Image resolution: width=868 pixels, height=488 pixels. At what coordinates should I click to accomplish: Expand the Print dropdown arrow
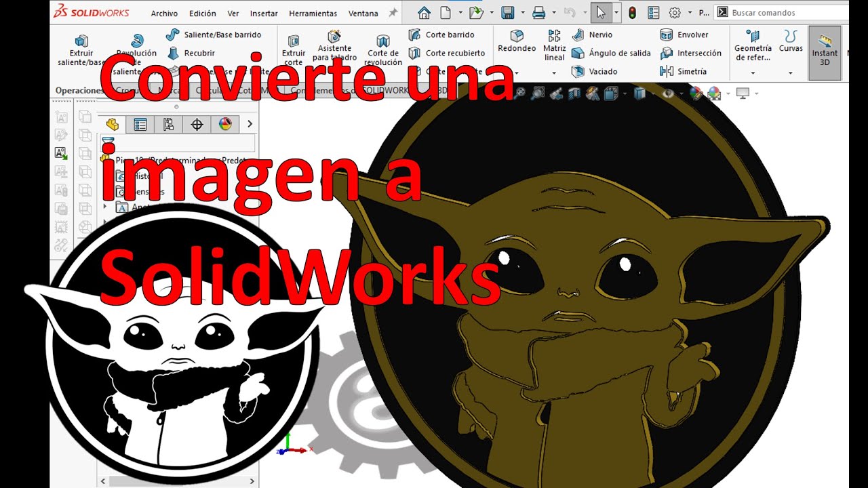pyautogui.click(x=553, y=13)
